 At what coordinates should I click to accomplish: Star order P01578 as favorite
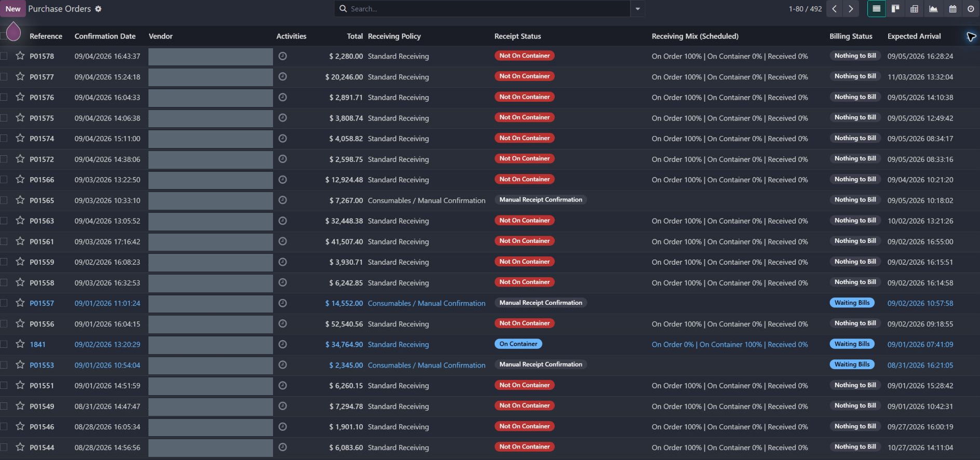(x=20, y=56)
